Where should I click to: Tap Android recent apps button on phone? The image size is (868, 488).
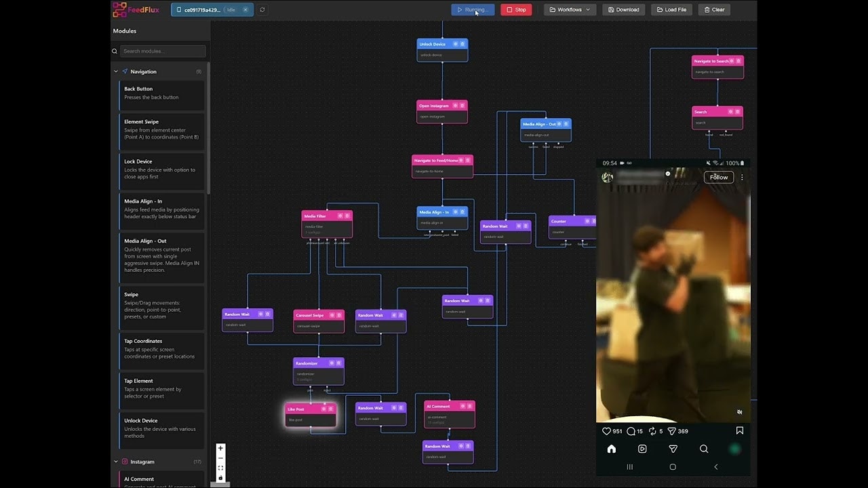pyautogui.click(x=629, y=467)
